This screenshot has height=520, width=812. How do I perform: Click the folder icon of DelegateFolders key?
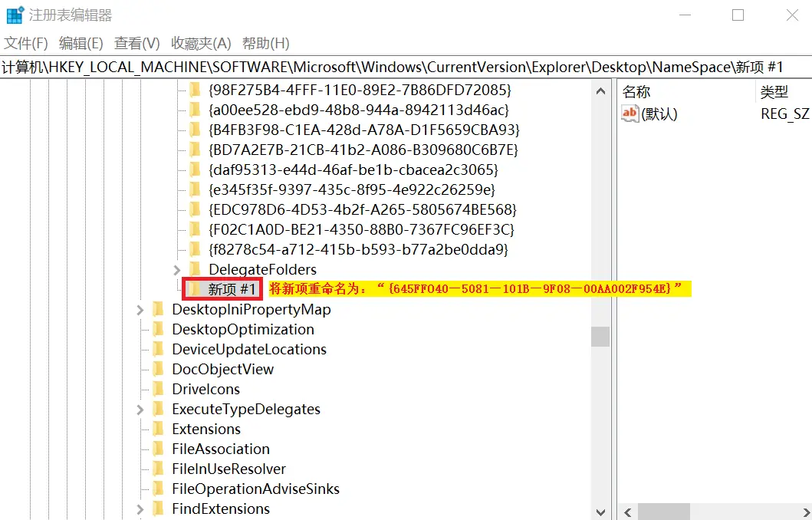tap(196, 269)
